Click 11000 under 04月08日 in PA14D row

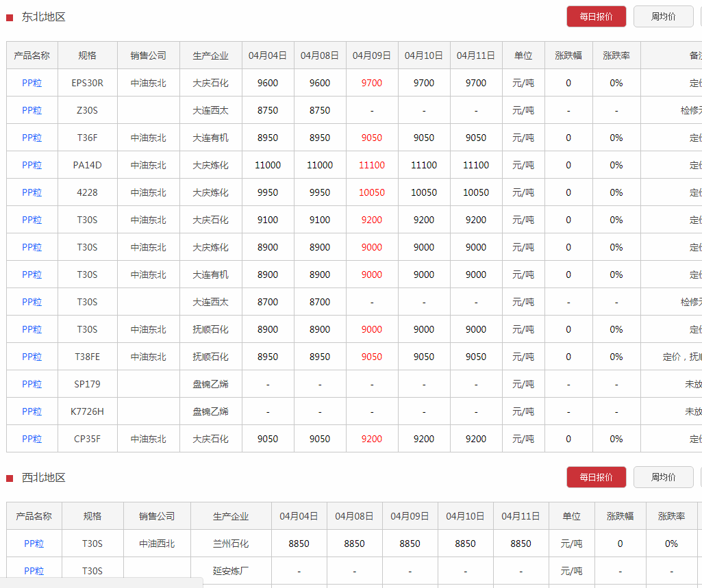coord(320,165)
